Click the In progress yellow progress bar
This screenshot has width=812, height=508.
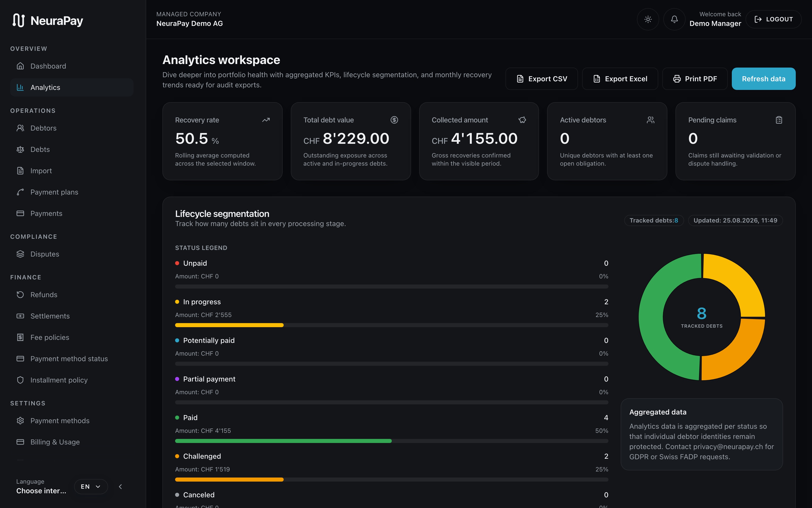point(229,325)
